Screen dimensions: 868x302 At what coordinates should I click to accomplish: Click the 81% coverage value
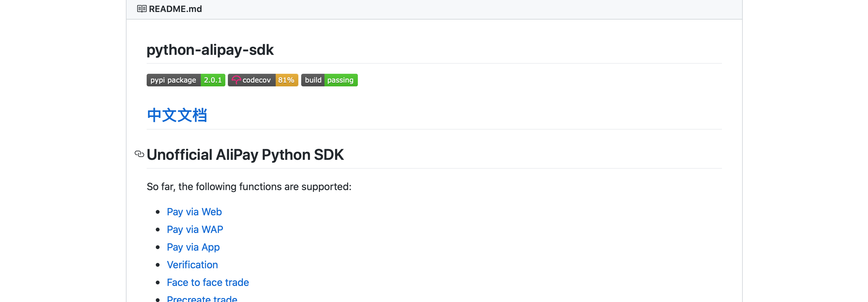coord(286,80)
